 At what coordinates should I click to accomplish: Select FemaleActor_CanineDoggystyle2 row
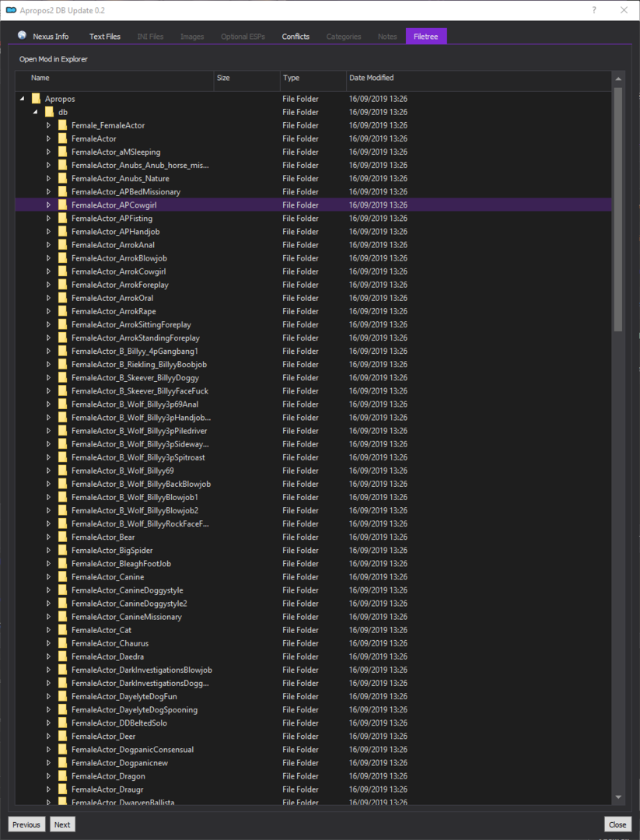click(313, 604)
